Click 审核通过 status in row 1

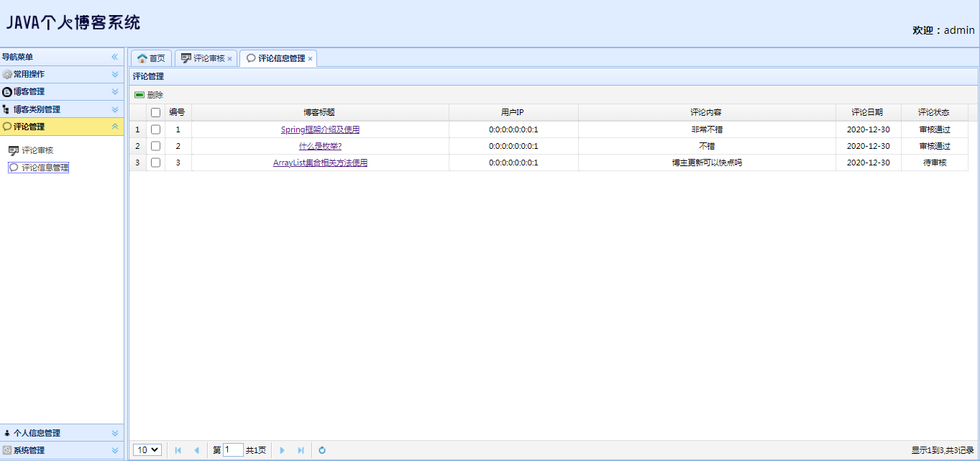[x=935, y=129]
